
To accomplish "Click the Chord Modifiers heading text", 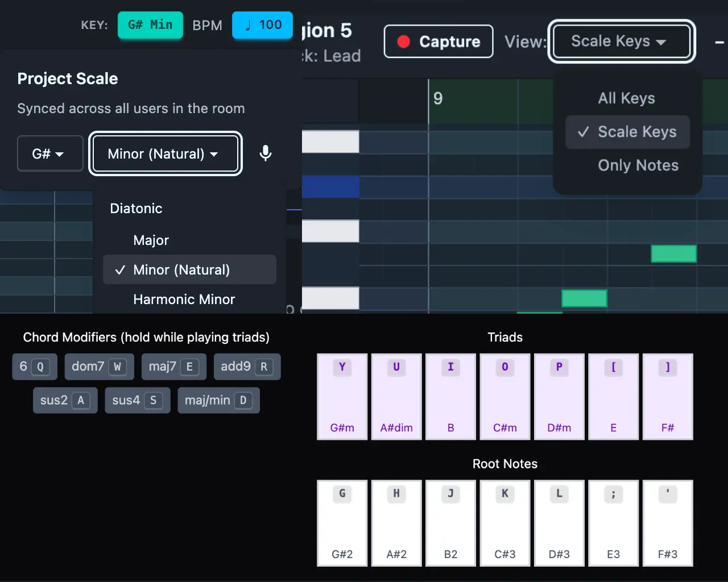I will [x=146, y=337].
